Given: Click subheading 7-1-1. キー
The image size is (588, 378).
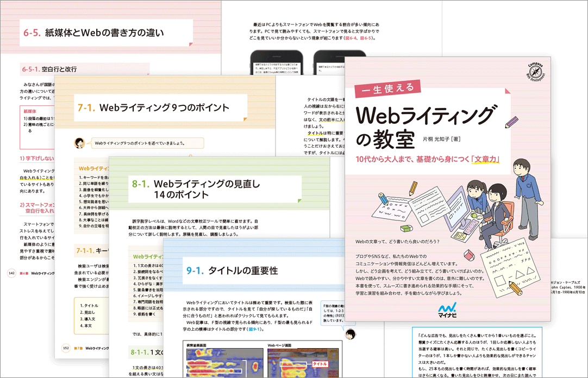Looking at the screenshot, I should pyautogui.click(x=92, y=250).
